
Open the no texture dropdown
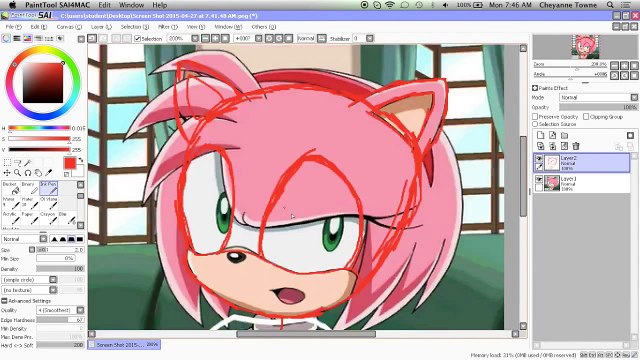53,290
